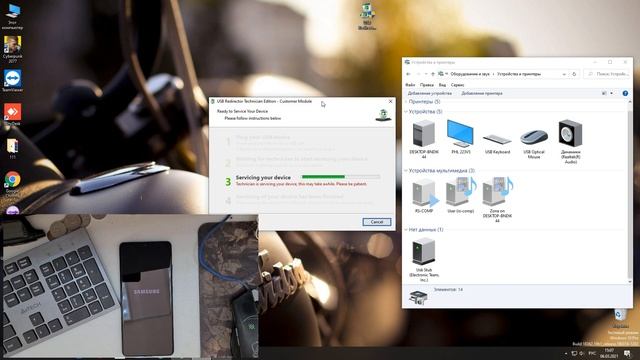Click the search field in Devices window
640x360 pixels.
click(607, 74)
